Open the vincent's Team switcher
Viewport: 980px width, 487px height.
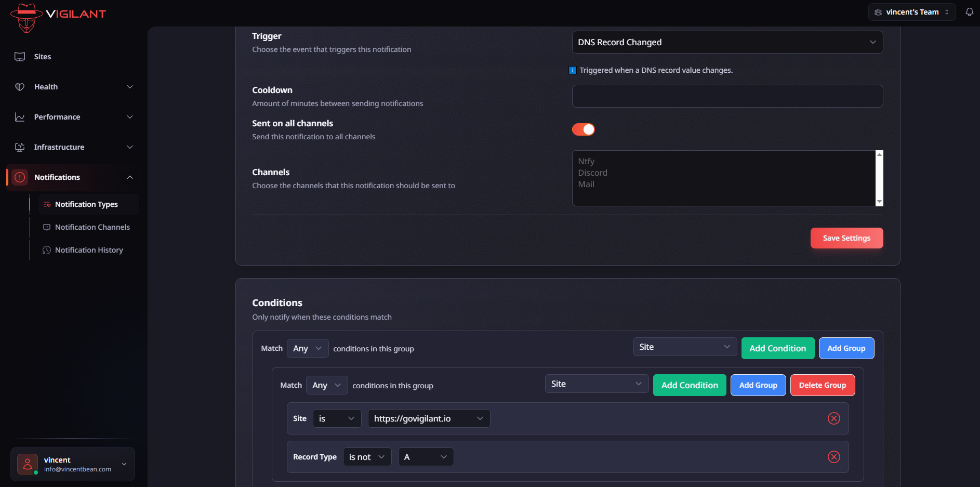(911, 12)
